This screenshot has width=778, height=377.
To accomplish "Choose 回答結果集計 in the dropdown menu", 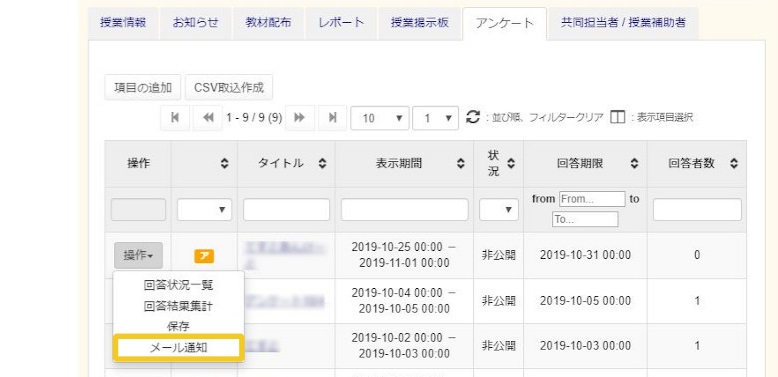I will pos(179,306).
